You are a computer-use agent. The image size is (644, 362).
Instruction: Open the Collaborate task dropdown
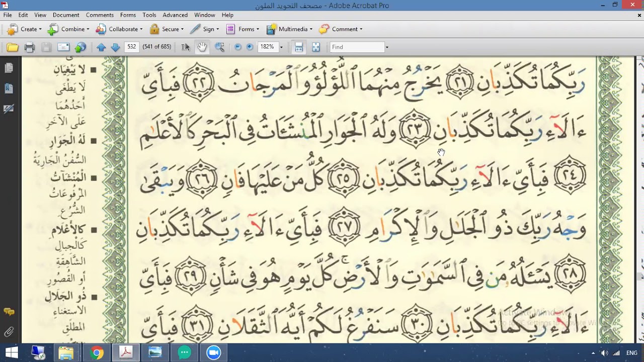[120, 29]
